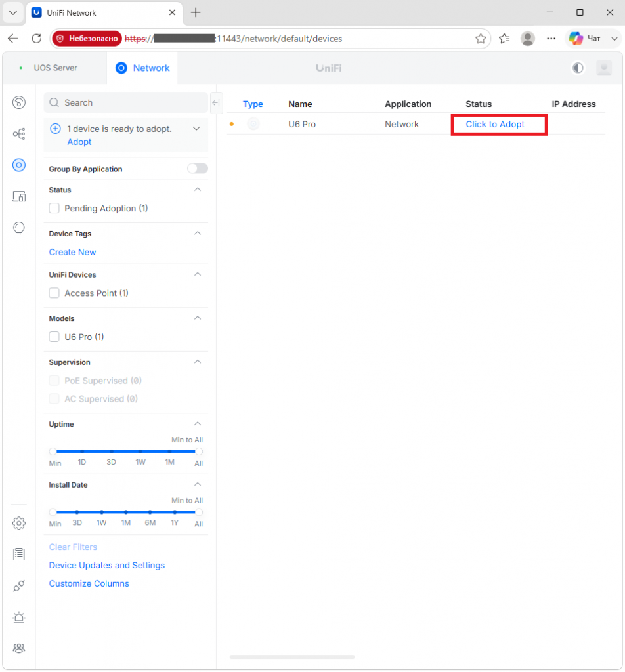
Task: Click the Not Secure warning badge
Action: [87, 39]
